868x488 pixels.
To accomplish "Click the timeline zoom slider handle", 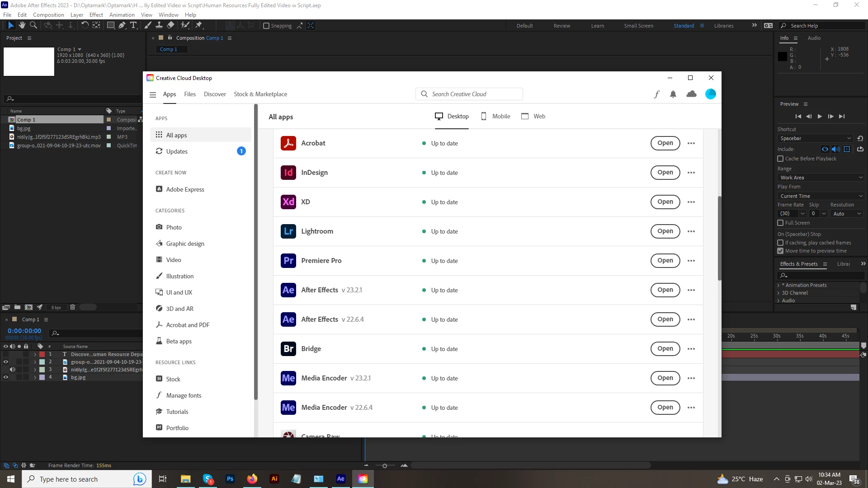I will 385,465.
